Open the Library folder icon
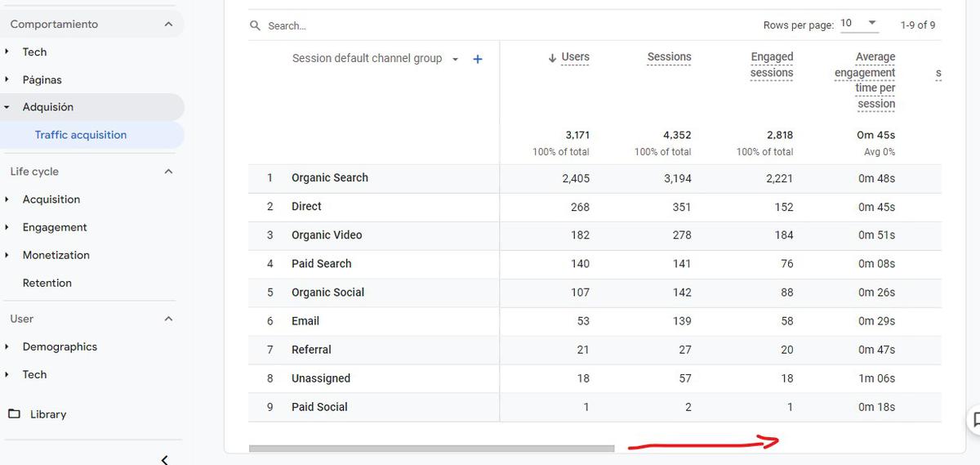980x465 pixels. 14,414
